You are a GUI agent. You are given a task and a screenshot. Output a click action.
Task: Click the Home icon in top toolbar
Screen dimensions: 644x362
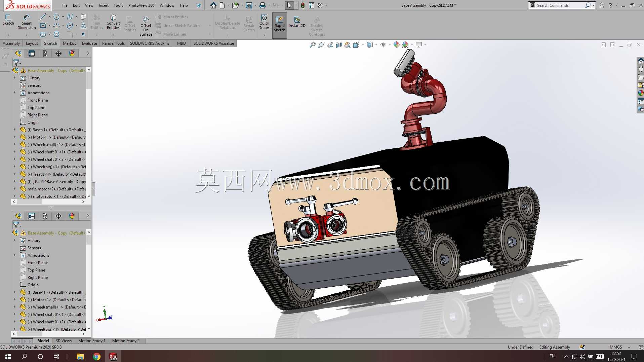tap(213, 5)
